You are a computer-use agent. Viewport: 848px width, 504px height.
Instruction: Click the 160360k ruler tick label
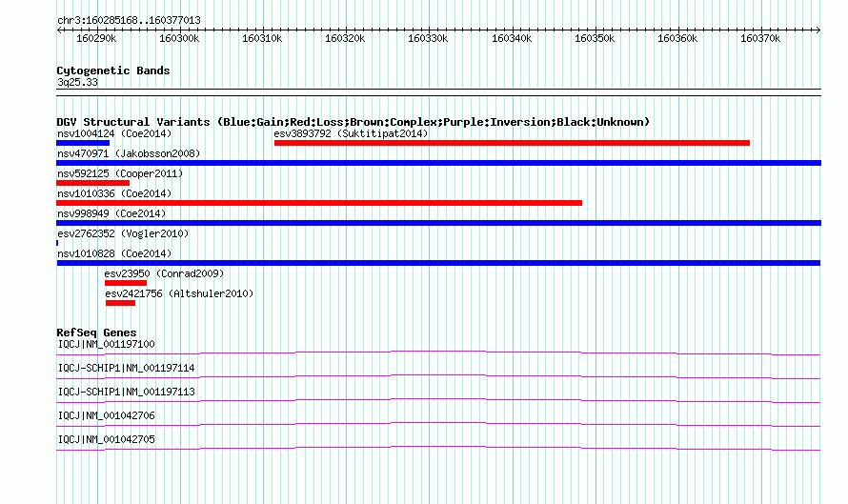677,39
